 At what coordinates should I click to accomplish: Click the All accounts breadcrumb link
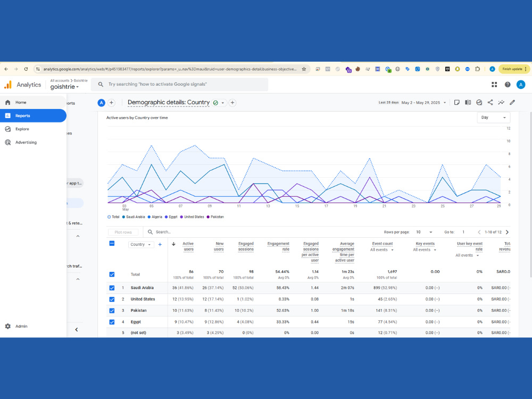(x=60, y=80)
